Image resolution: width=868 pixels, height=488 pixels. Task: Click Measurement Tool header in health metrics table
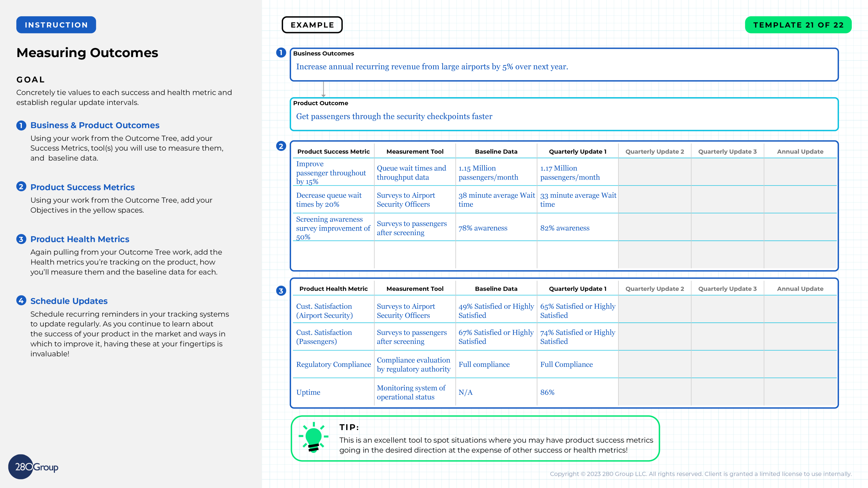[x=415, y=289]
